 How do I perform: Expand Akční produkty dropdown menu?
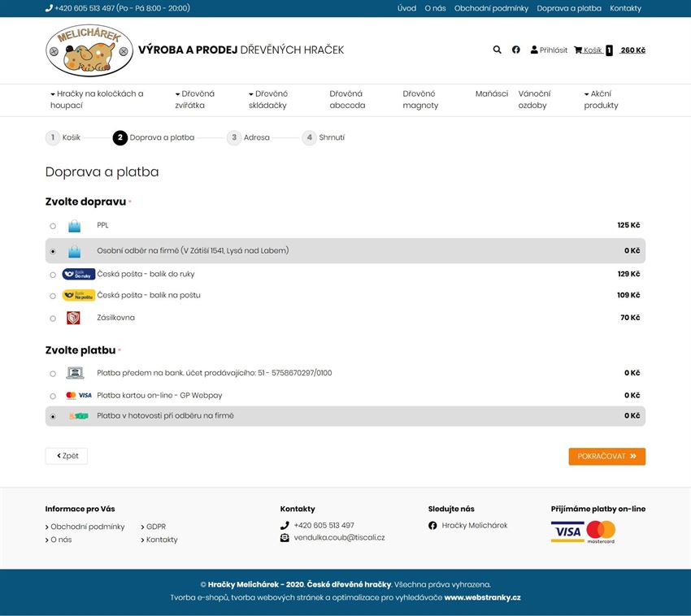tap(601, 100)
